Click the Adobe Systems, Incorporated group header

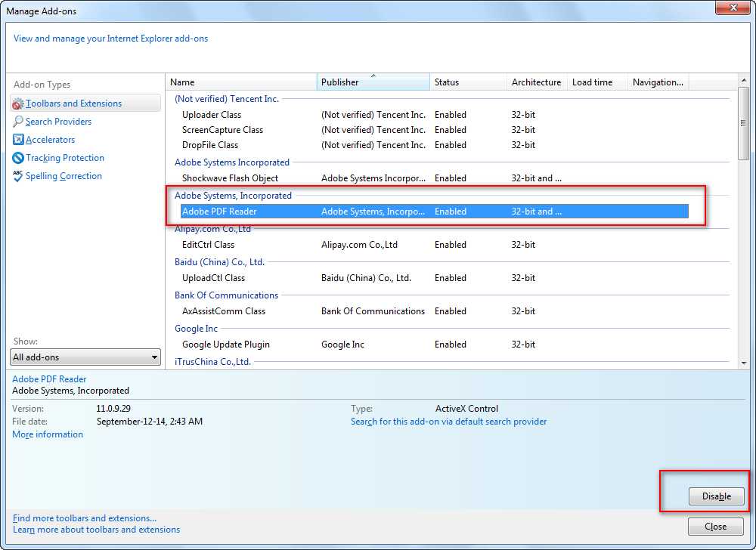pos(233,196)
